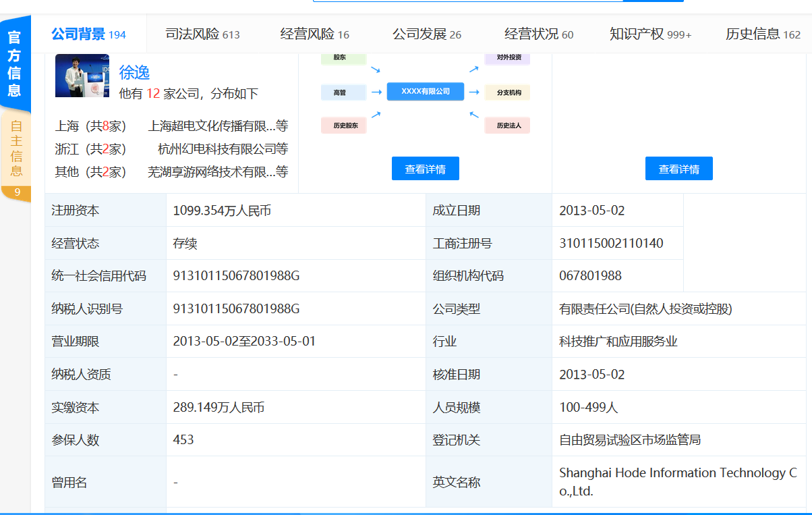Click the XXXX有限公司 center node
Image resolution: width=812 pixels, height=515 pixels.
(426, 91)
